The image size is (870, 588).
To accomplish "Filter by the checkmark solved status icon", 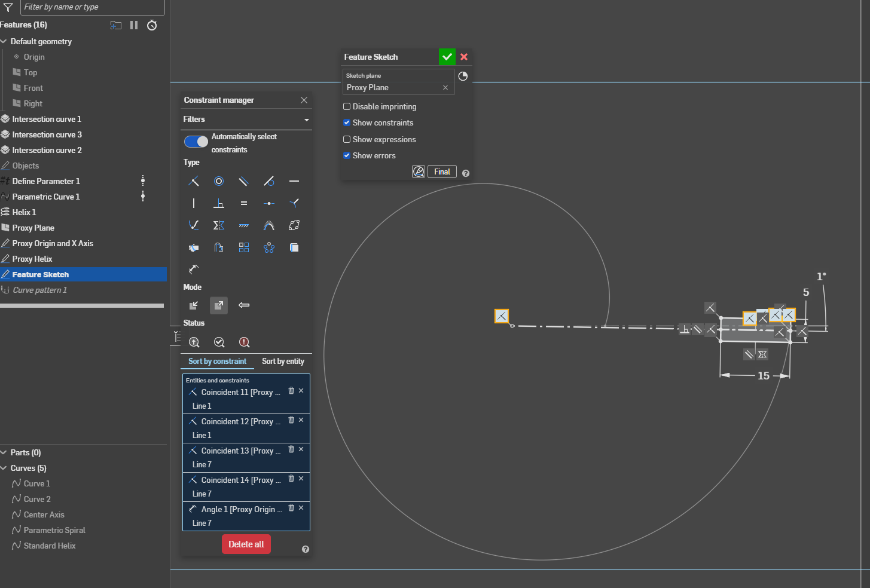I will click(219, 342).
